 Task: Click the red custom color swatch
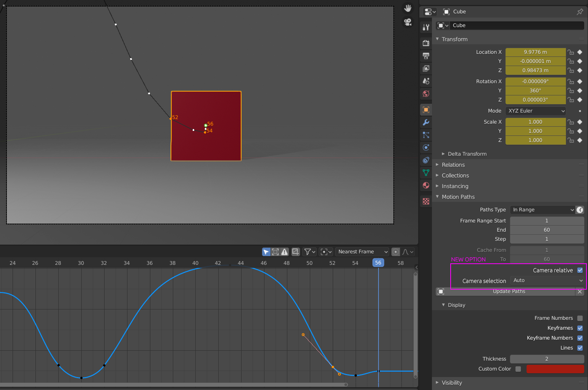coord(555,369)
